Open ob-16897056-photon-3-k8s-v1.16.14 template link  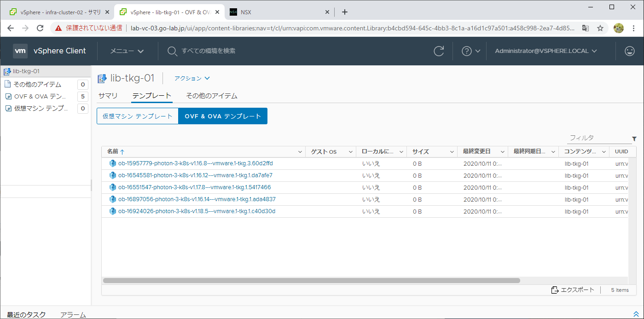click(x=197, y=199)
